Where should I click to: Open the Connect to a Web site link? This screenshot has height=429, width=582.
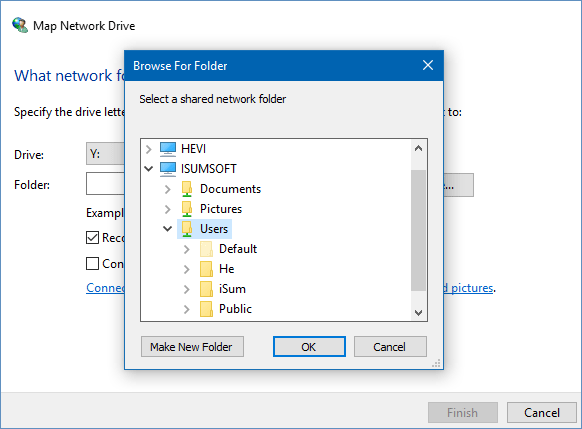(x=105, y=288)
